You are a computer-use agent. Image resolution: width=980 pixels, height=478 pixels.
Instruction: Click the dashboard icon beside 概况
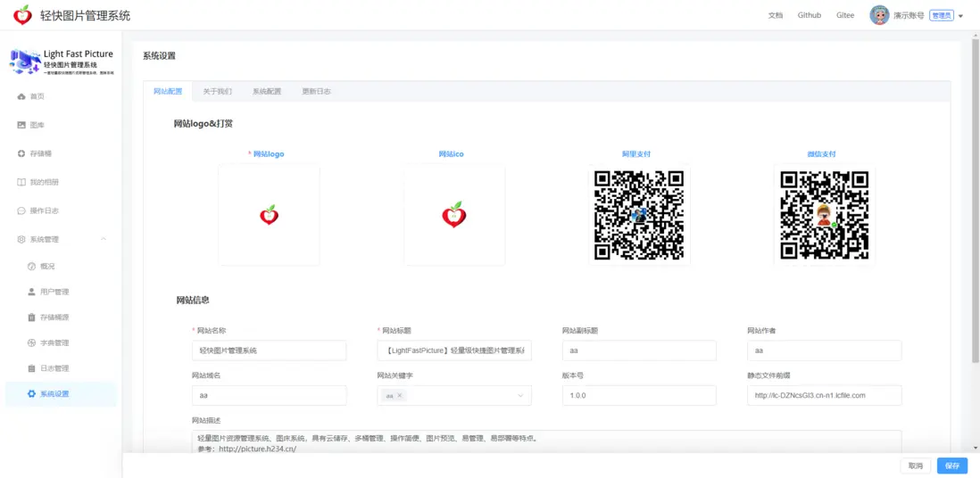click(31, 266)
